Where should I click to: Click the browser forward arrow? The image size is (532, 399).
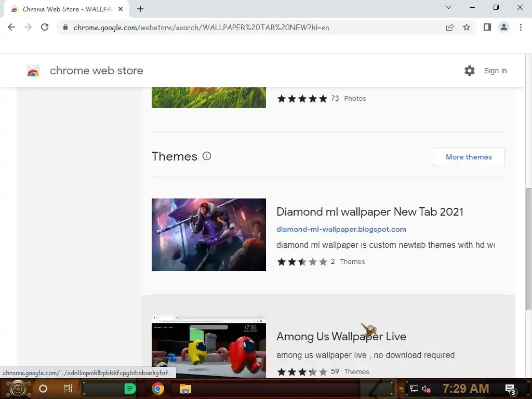click(28, 27)
